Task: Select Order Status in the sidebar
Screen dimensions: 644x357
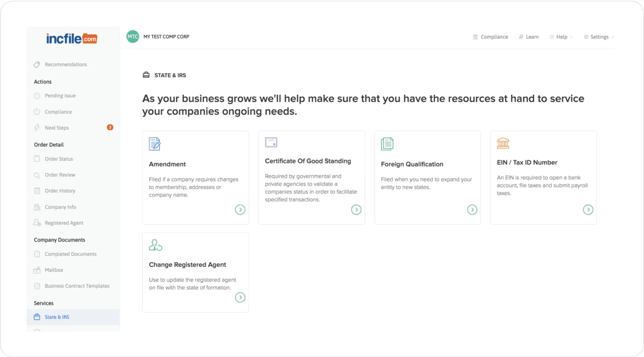Action: click(x=59, y=159)
